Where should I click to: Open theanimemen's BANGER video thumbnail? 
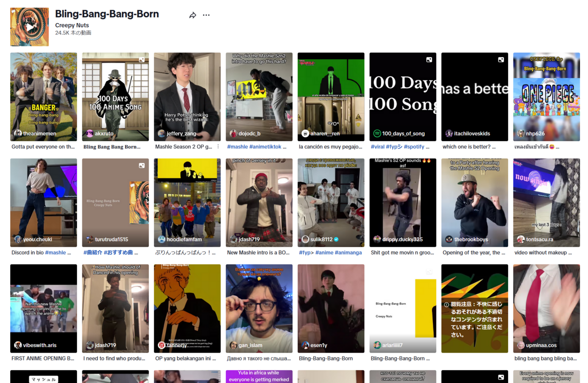(x=44, y=96)
